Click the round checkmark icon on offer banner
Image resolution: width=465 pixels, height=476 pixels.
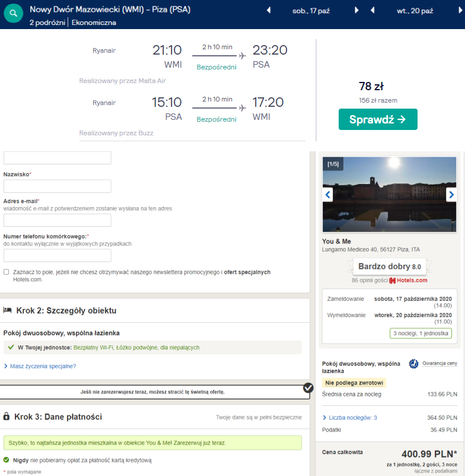(x=308, y=388)
